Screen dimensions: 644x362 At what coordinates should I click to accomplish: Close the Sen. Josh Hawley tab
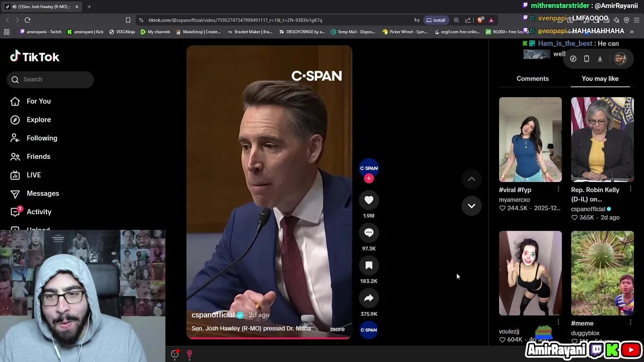tap(76, 7)
